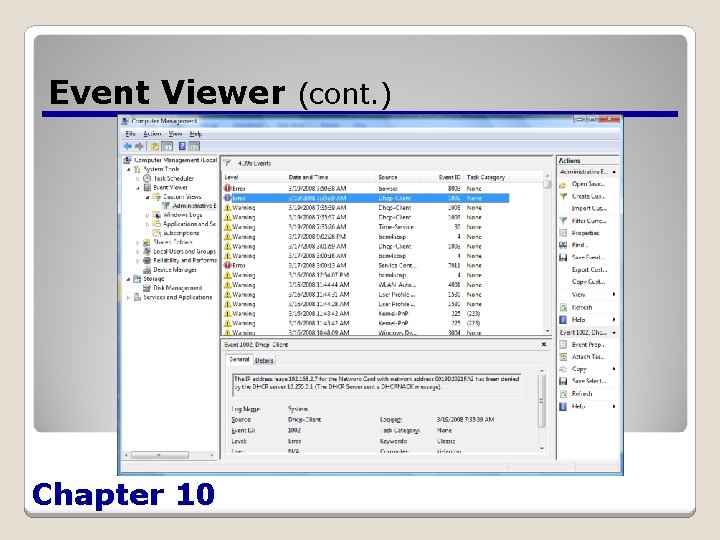The width and height of the screenshot is (720, 540).
Task: Close the Event 1002 details pane
Action: coord(544,344)
